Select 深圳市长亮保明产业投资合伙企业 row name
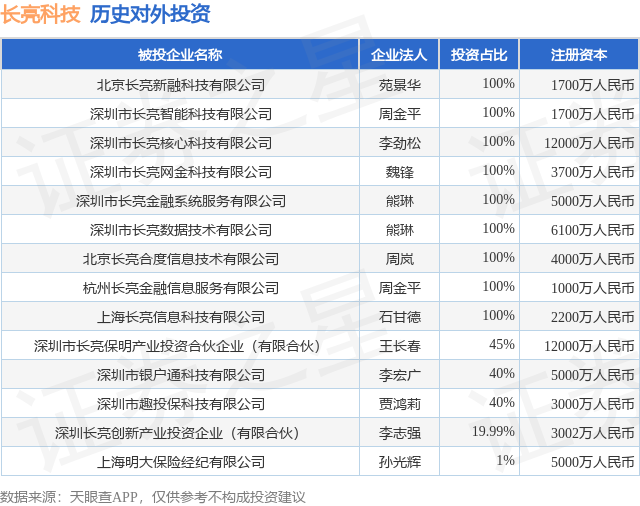The width and height of the screenshot is (640, 506). [x=177, y=346]
